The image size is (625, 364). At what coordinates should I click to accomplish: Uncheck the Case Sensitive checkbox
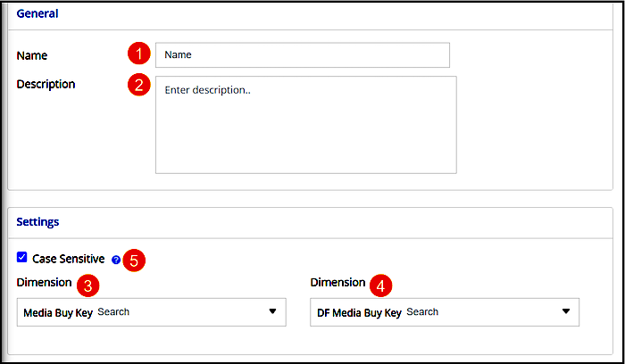(x=22, y=257)
